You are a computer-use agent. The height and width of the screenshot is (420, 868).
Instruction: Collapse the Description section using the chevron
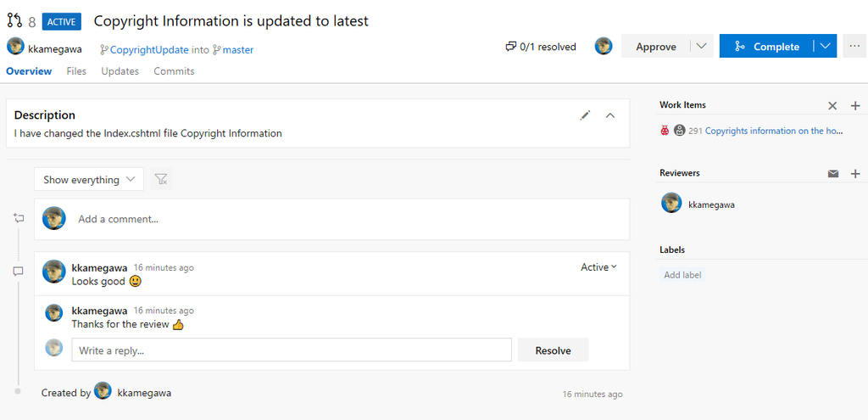pyautogui.click(x=610, y=115)
